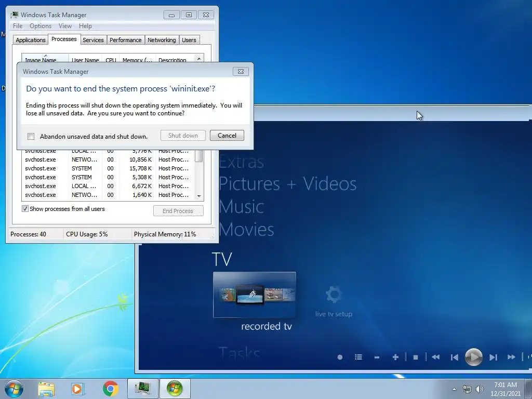Screen dimensions: 532x399
Task: Click the Shut down button
Action: (183, 136)
